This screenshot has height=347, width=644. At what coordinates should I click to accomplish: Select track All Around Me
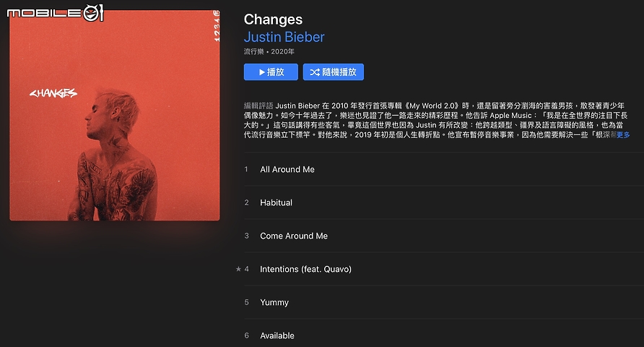coord(443,169)
